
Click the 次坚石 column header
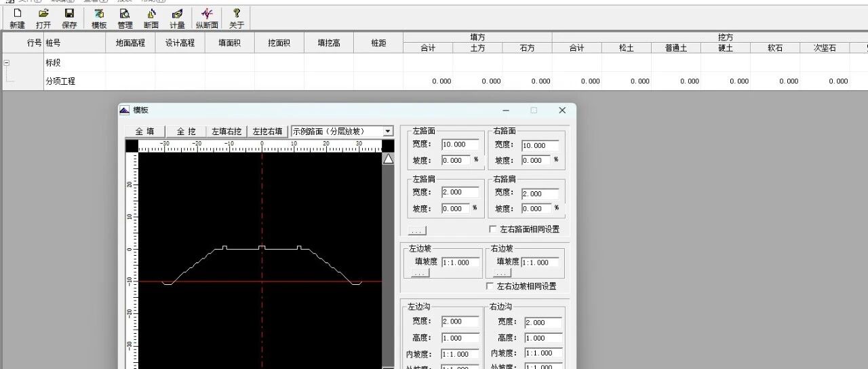pyautogui.click(x=825, y=48)
